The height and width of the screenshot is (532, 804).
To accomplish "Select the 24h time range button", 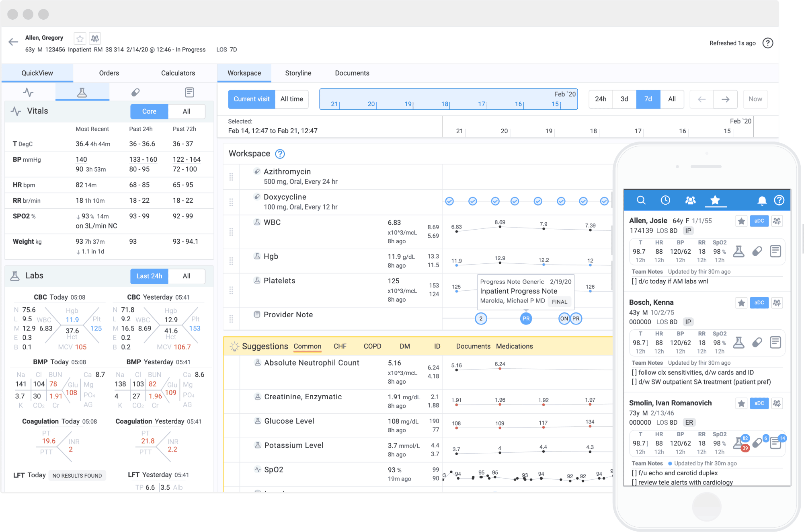I will point(600,99).
